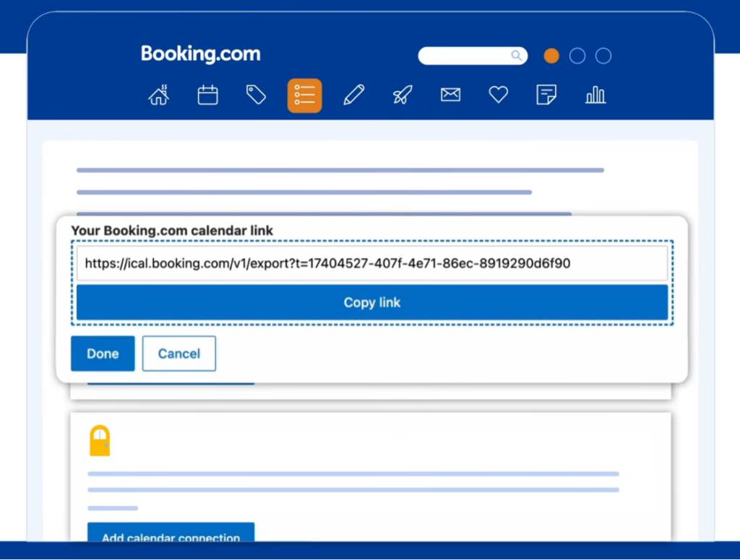
Task: Click Add calendar connection button
Action: point(171,532)
